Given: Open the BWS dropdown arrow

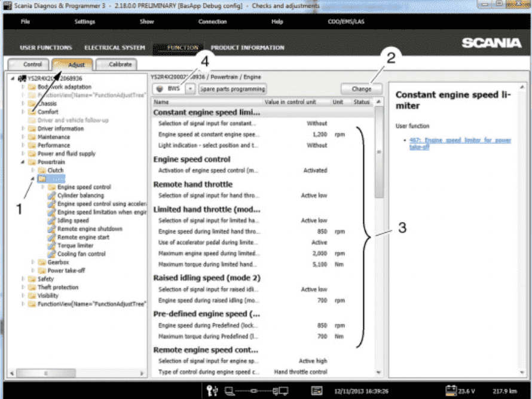Looking at the screenshot, I should coord(190,89).
